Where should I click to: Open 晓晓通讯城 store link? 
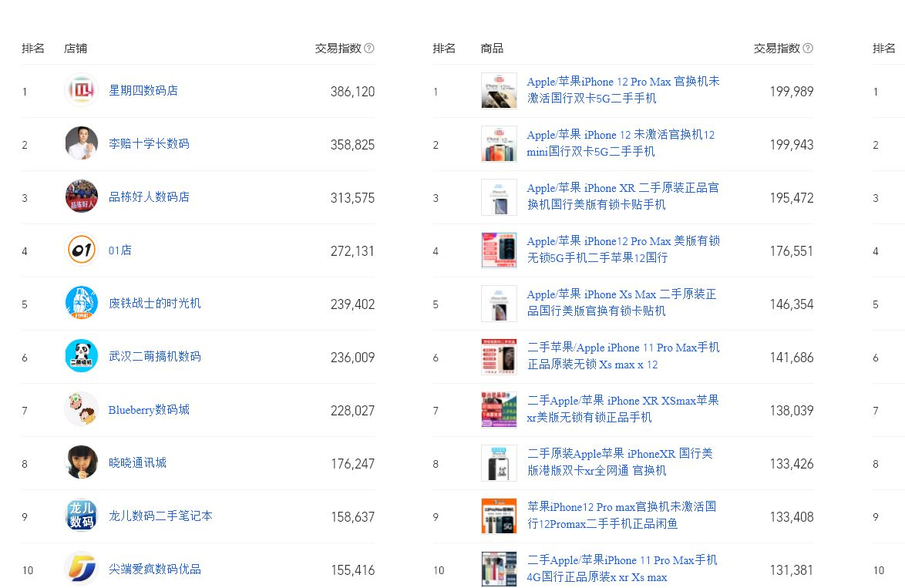[137, 463]
